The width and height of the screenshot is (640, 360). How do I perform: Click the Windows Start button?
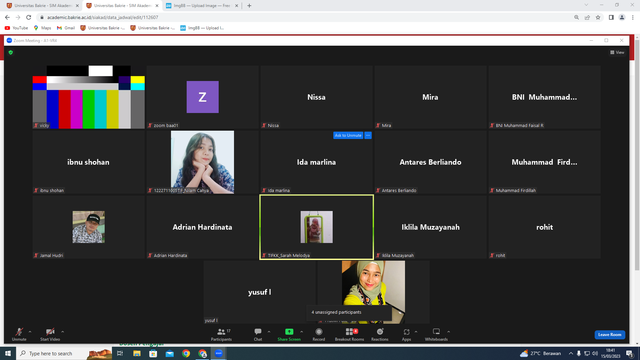(x=8, y=353)
